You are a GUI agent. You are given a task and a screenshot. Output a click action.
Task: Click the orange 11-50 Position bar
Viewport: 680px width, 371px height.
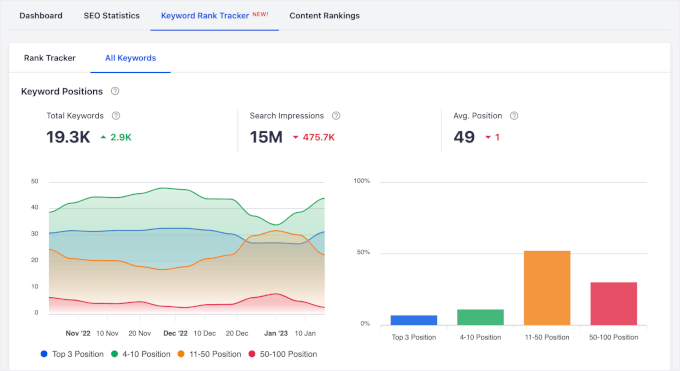point(547,288)
